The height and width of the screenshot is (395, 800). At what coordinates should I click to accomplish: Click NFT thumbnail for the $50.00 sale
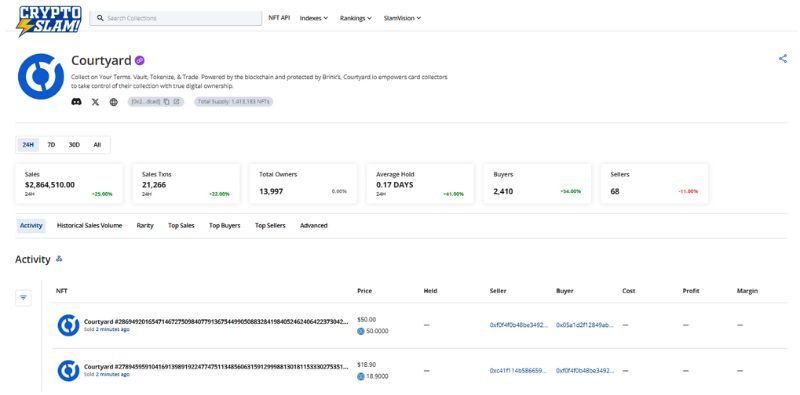click(x=68, y=325)
